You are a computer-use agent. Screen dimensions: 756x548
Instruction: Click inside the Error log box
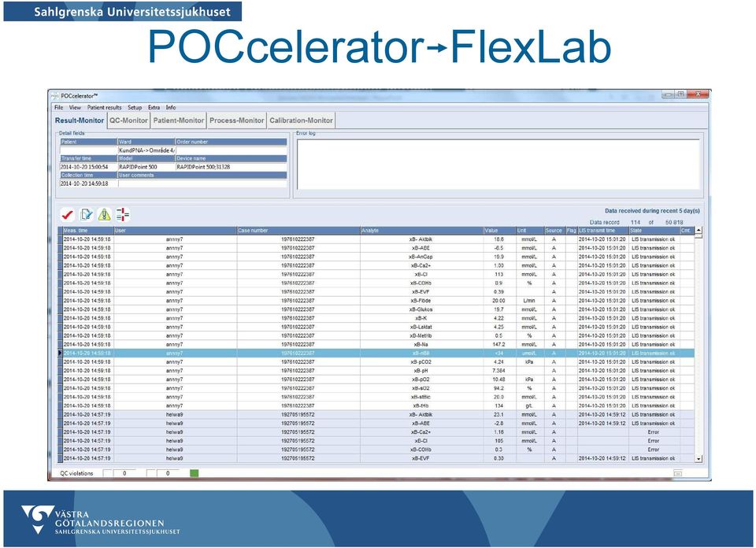coord(498,165)
